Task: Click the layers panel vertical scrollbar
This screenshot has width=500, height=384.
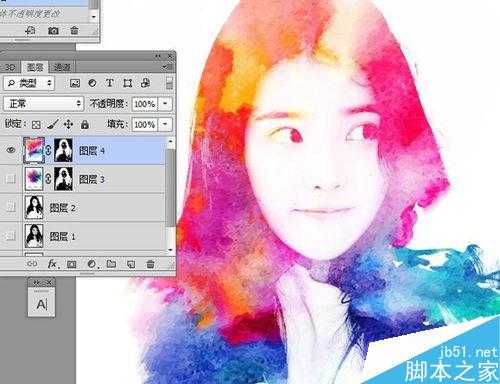Action: 170,193
